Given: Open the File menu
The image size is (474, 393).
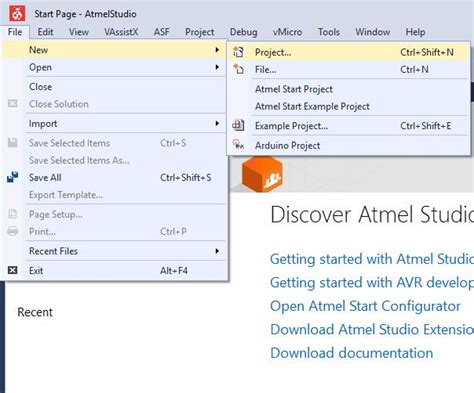Looking at the screenshot, I should (15, 32).
